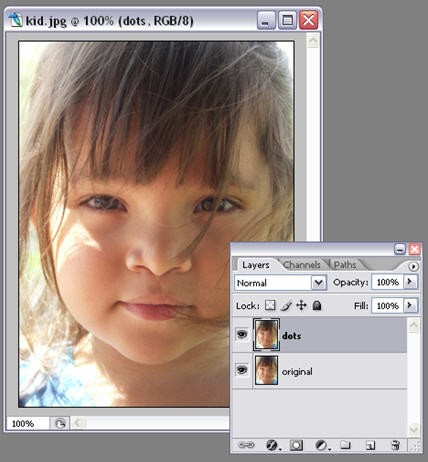This screenshot has height=462, width=428.
Task: Create a new layer group folder
Action: pos(345,445)
